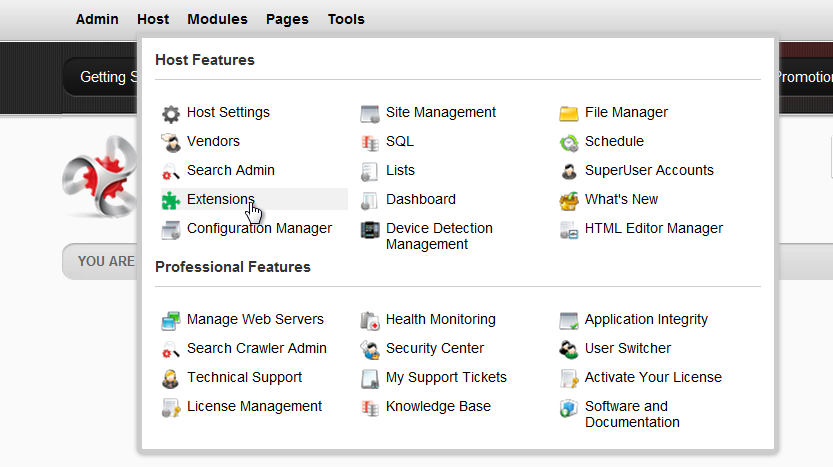Click the File Manager folder icon
This screenshot has width=833, height=467.
click(x=568, y=114)
